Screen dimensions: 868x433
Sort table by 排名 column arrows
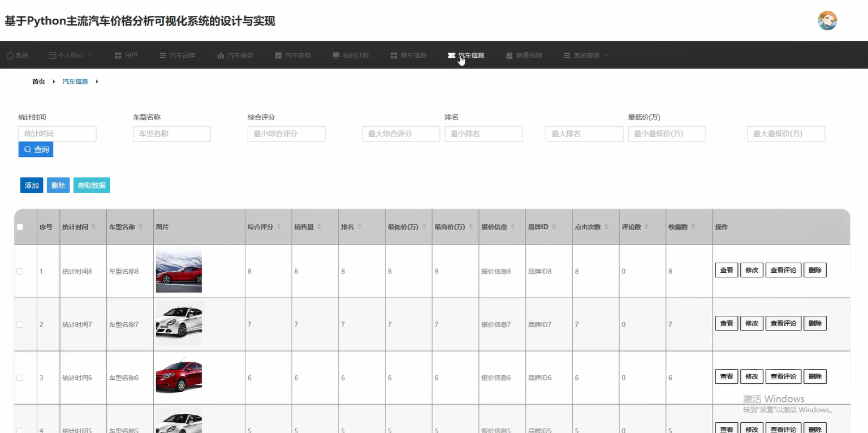pyautogui.click(x=359, y=227)
